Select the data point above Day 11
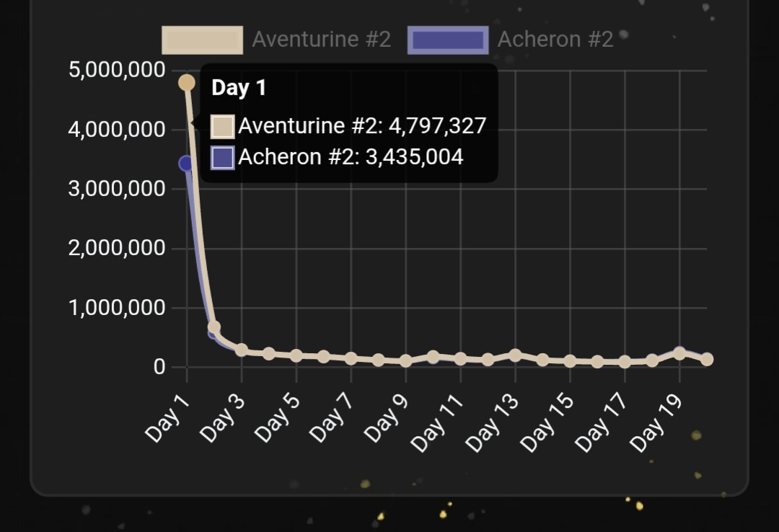 (460, 358)
